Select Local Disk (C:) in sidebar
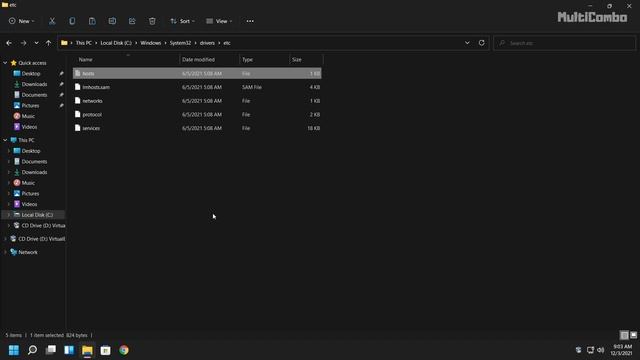Viewport: 640px width, 360px height. point(37,215)
